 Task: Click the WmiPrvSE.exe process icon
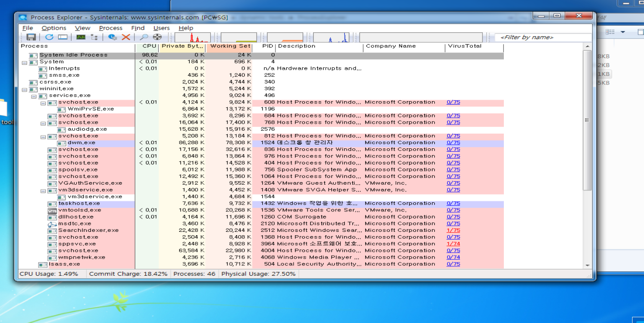pos(61,109)
